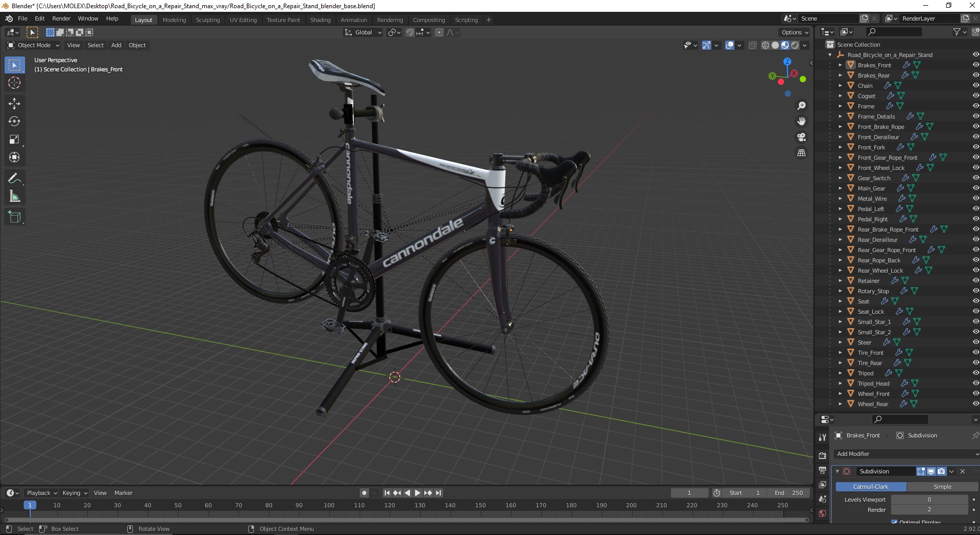This screenshot has width=980, height=535.
Task: Open the Options dropdown
Action: click(794, 32)
